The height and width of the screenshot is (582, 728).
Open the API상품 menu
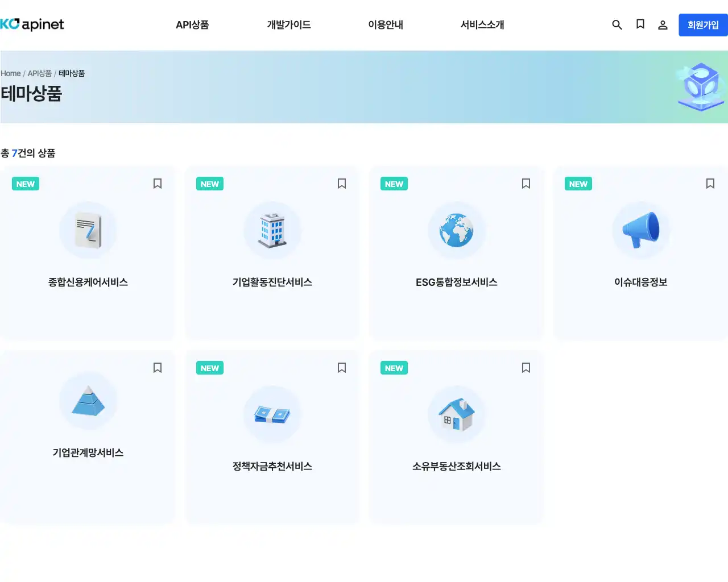[192, 24]
